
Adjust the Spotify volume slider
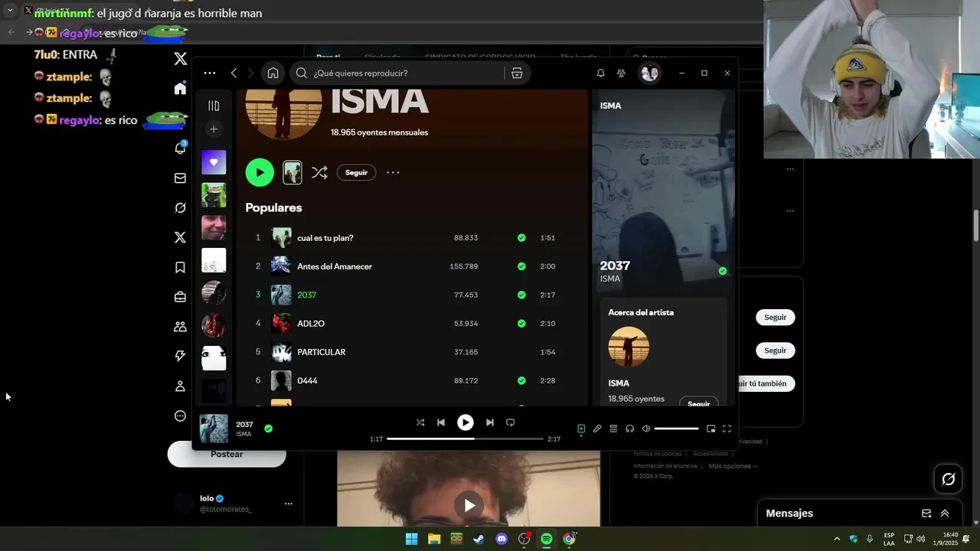[x=677, y=429]
